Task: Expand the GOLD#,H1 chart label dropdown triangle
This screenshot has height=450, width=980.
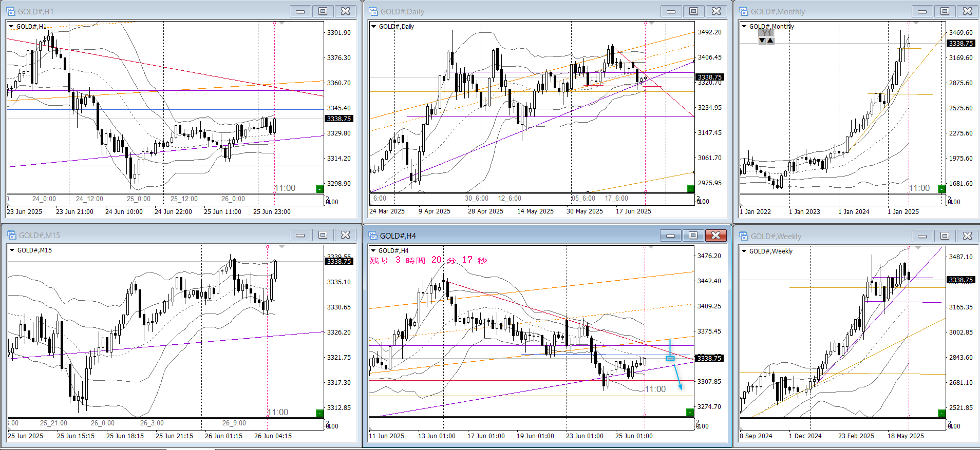Action: (11, 26)
